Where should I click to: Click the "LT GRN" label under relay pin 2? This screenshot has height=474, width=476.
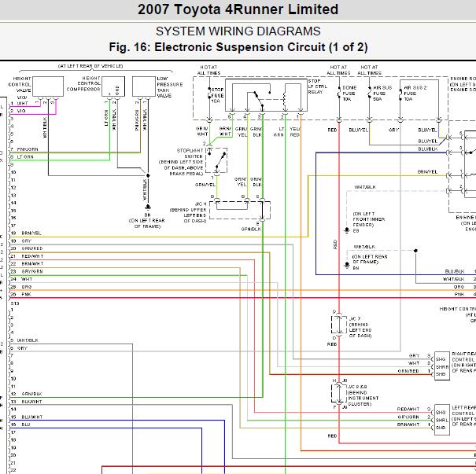click(279, 132)
